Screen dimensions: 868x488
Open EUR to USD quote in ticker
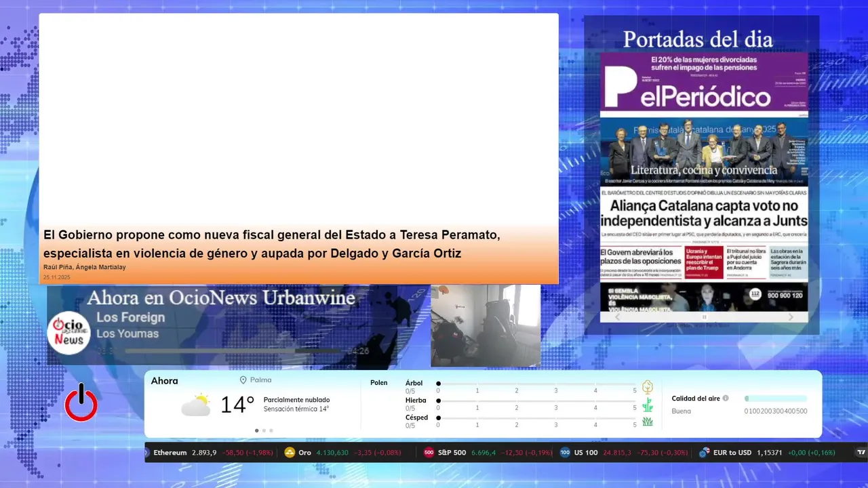[768, 453]
